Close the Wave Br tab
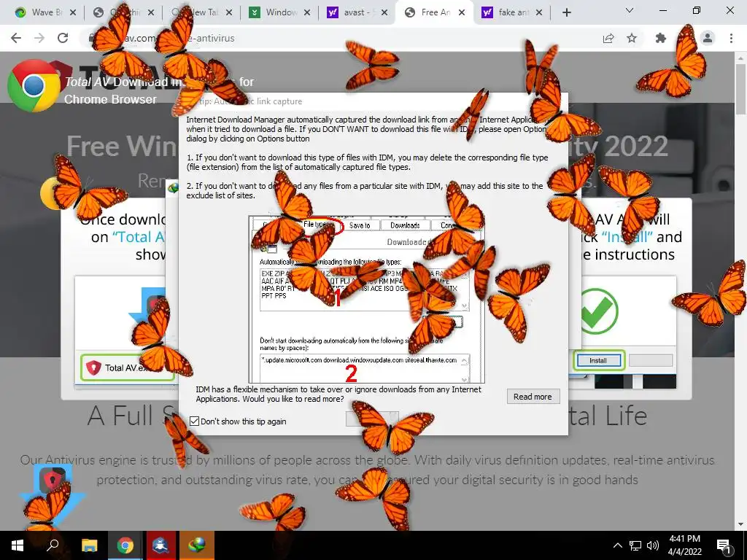The width and height of the screenshot is (747, 560). click(73, 13)
